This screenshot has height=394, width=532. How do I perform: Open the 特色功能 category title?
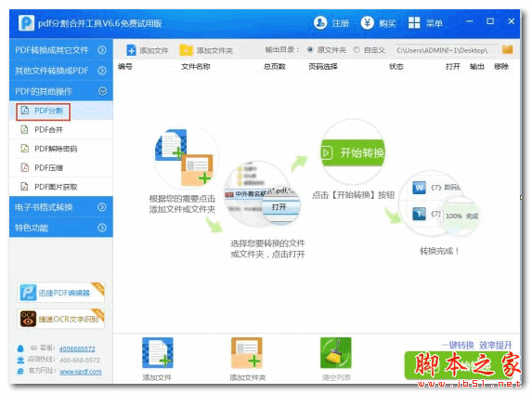(x=32, y=228)
